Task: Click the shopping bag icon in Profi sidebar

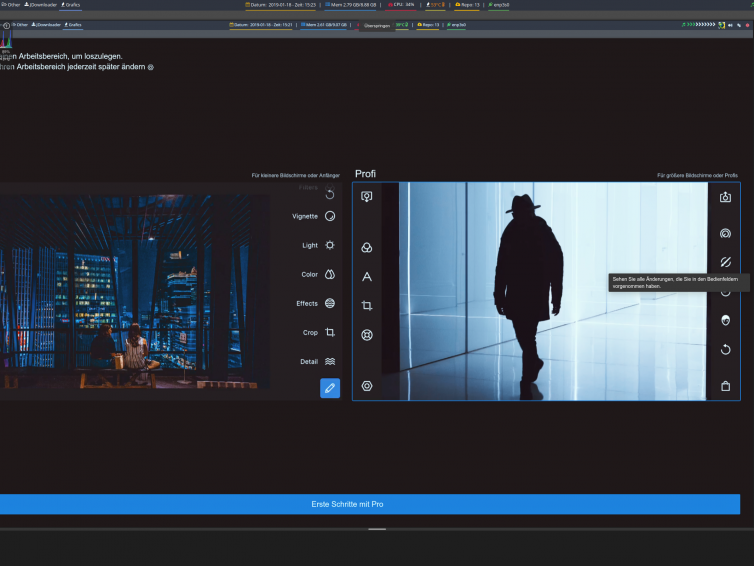Action: pyautogui.click(x=725, y=386)
